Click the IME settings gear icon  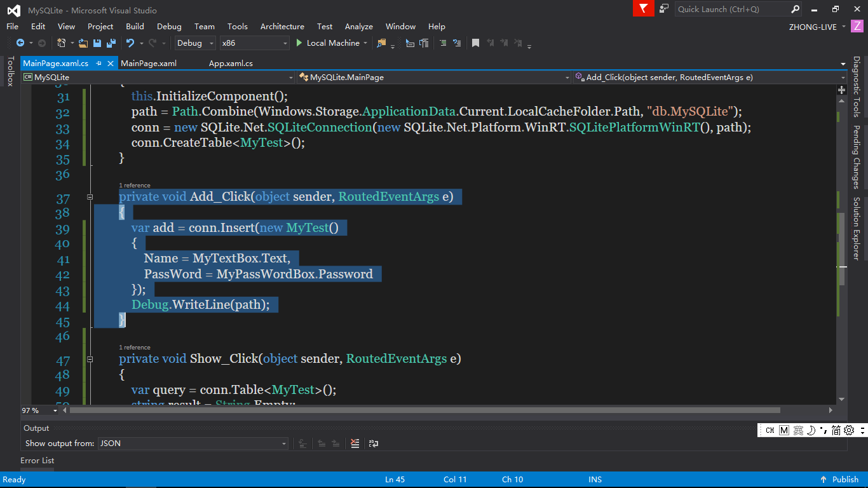point(850,430)
